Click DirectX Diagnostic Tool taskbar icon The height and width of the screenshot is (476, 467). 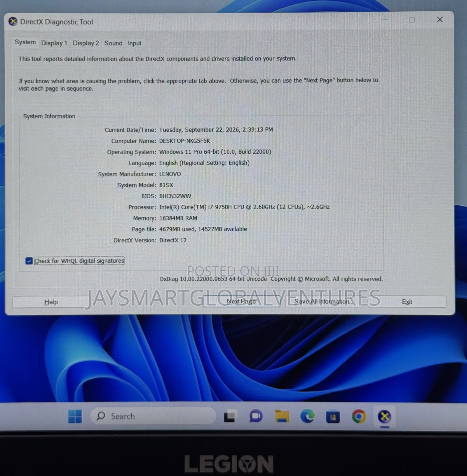point(384,416)
